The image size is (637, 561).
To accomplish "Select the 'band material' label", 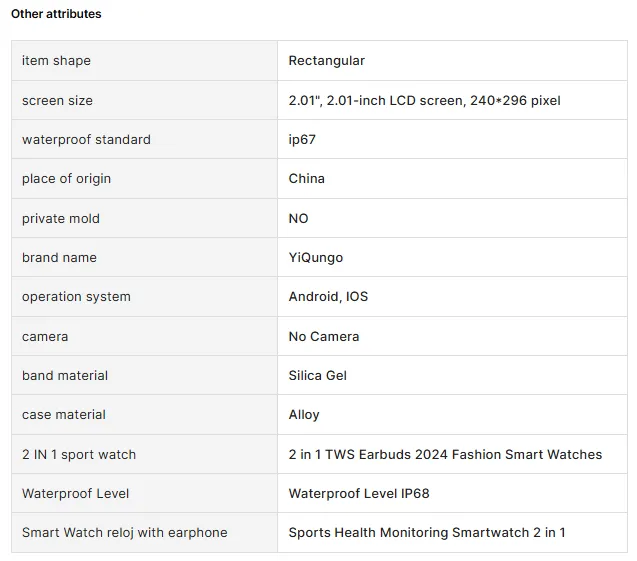I will (x=65, y=376).
